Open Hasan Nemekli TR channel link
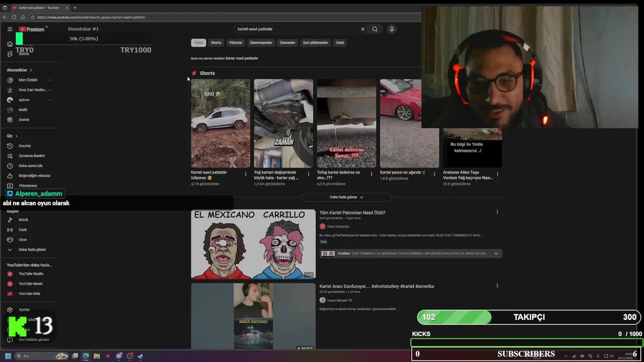The width and height of the screenshot is (644, 362). (x=340, y=300)
